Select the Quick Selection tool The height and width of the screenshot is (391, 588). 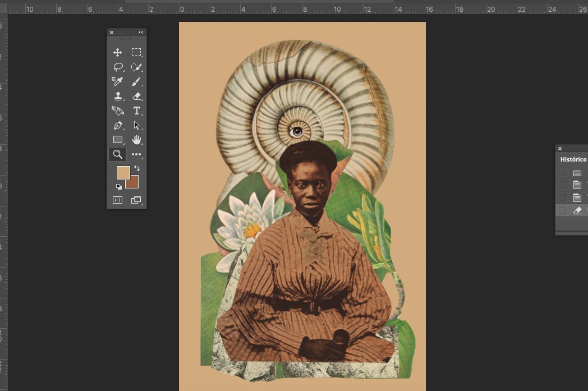click(x=136, y=67)
